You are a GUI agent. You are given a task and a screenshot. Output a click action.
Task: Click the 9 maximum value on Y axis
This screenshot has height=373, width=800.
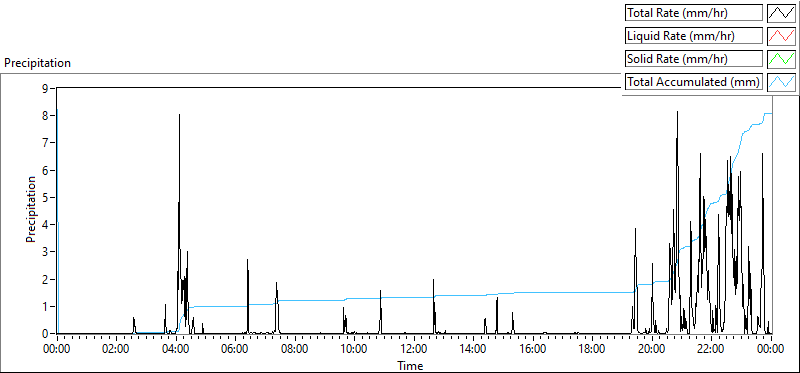[45, 88]
